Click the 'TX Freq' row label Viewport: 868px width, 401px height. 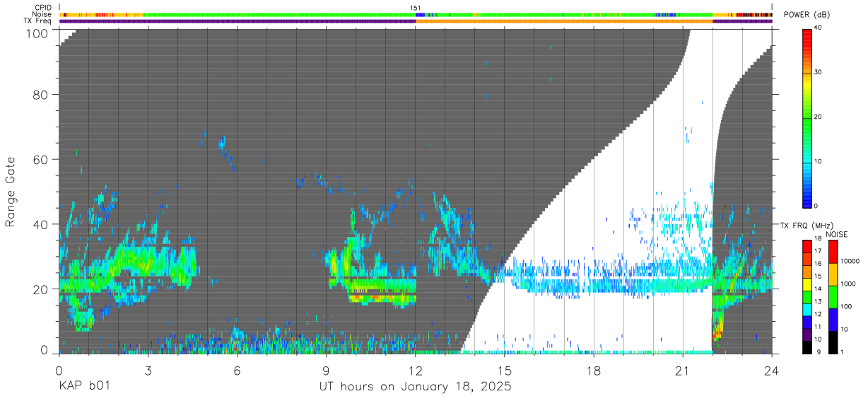coord(38,21)
